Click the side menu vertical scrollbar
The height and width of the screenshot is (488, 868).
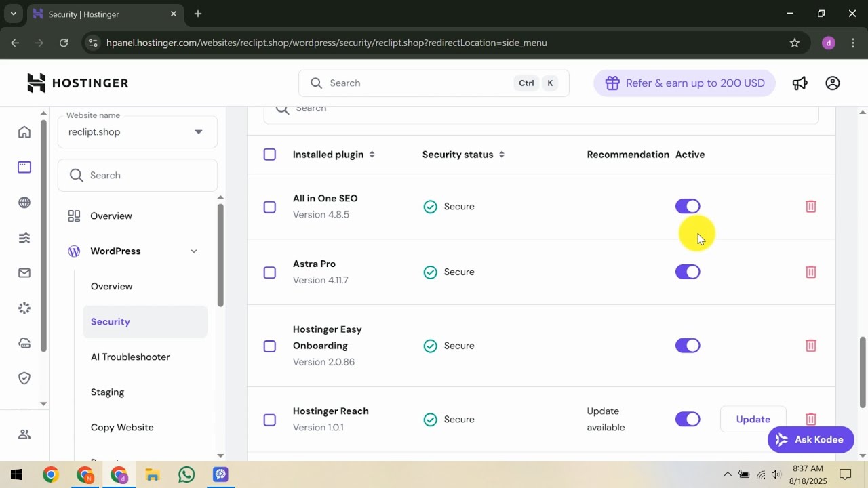point(220,254)
